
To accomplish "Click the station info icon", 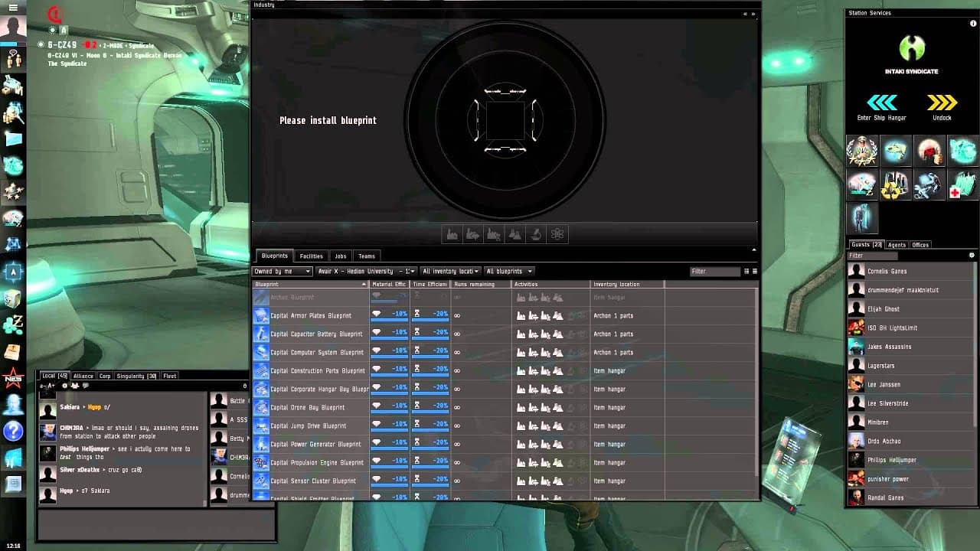I will (x=973, y=24).
